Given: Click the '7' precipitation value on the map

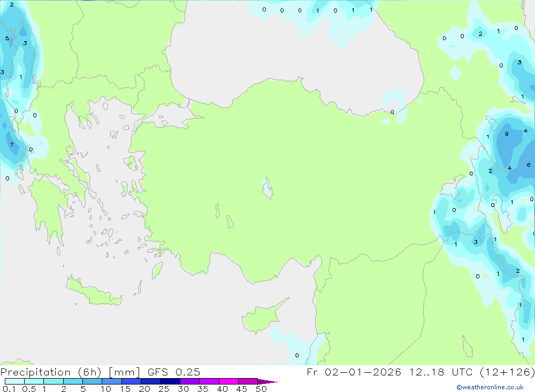Looking at the screenshot, I should coord(12,144).
